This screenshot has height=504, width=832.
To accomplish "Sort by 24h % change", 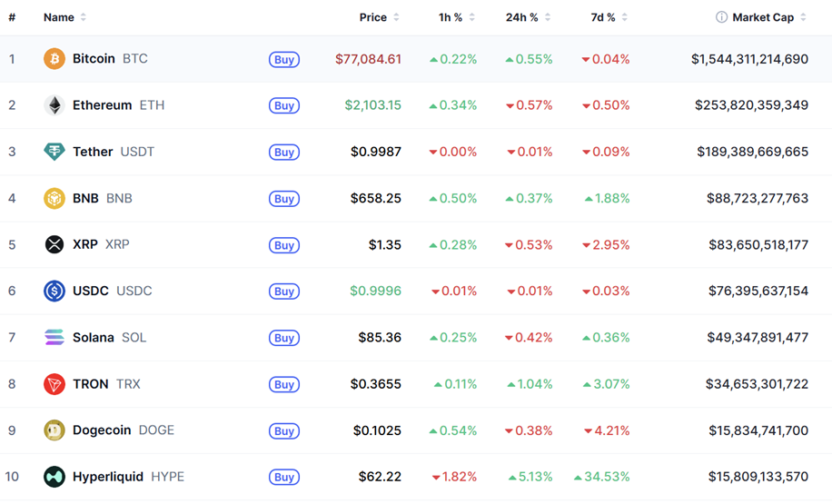I will [x=528, y=17].
